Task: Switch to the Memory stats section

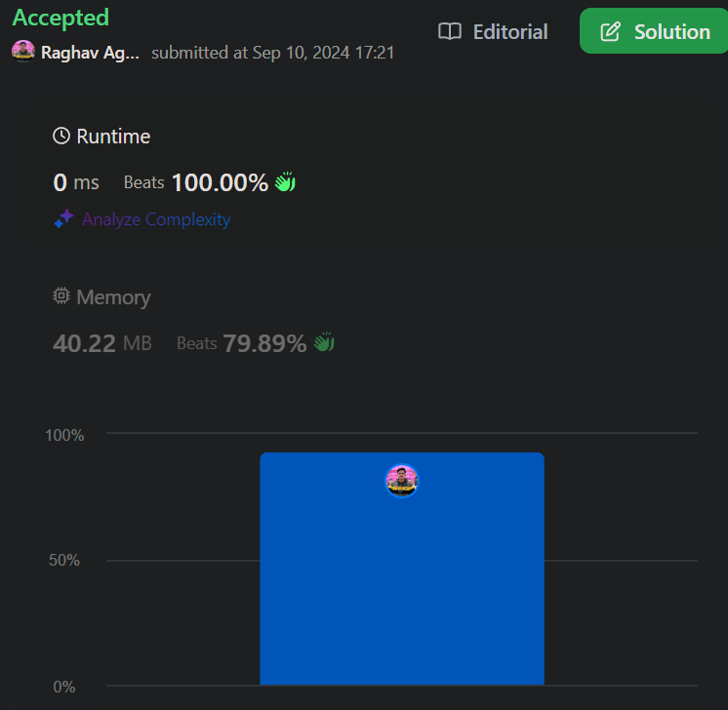Action: [x=113, y=297]
